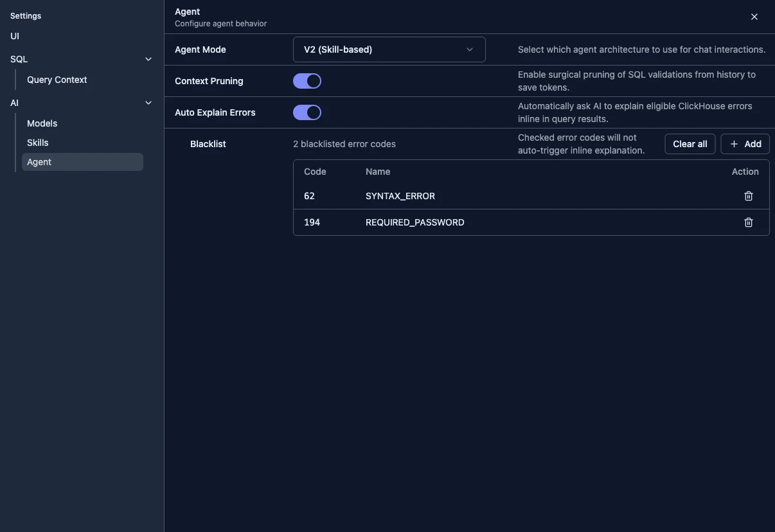Click the V2 Skill-based mode selector
Viewport: 775px width, 532px height.
[x=389, y=48]
